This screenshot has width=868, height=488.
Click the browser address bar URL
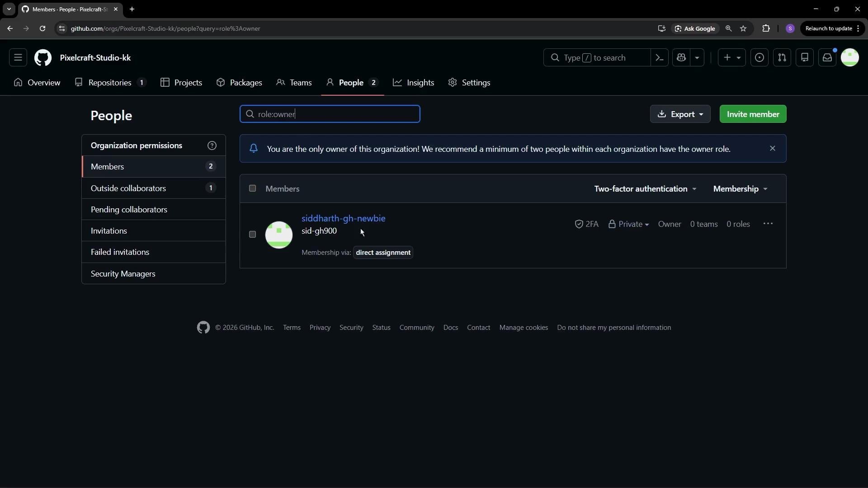point(165,28)
